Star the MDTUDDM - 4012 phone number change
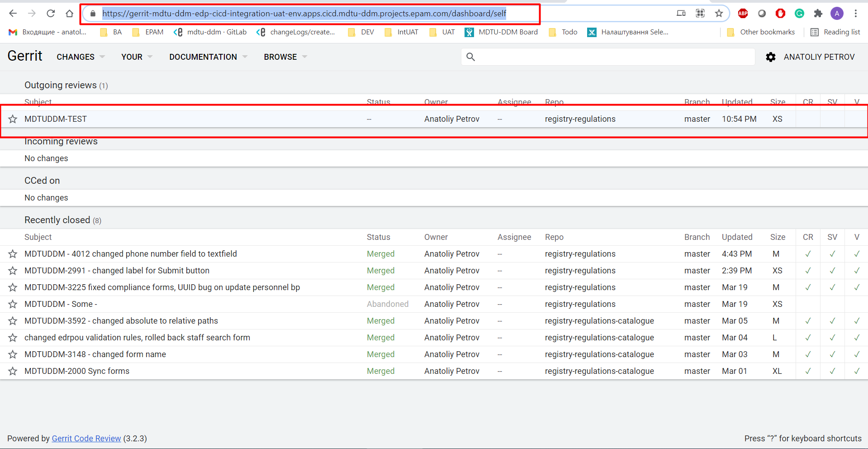 tap(13, 254)
